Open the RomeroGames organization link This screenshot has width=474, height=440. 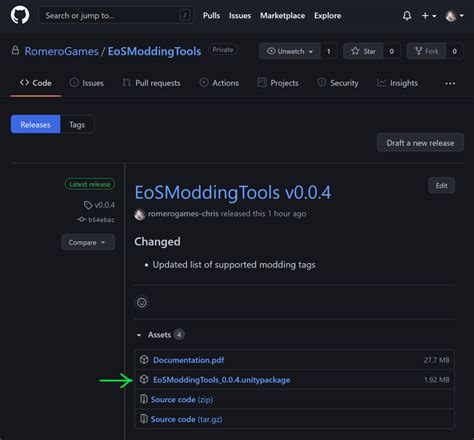[x=61, y=51]
